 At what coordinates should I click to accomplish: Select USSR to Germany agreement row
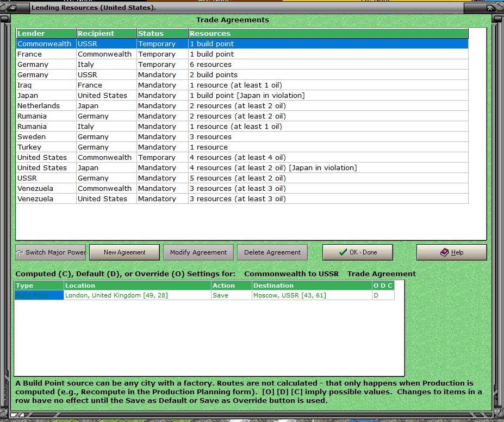coord(242,178)
